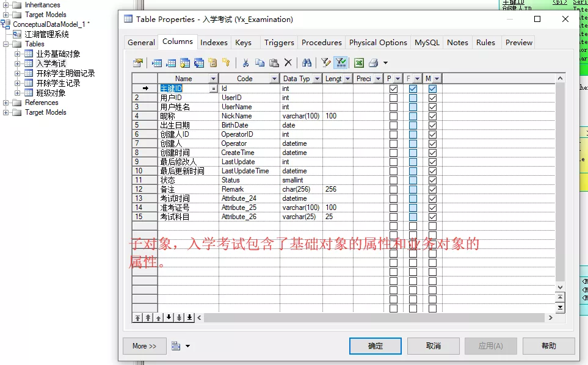This screenshot has height=365, width=588.
Task: Open the Data Type column filter dropdown
Action: point(318,79)
